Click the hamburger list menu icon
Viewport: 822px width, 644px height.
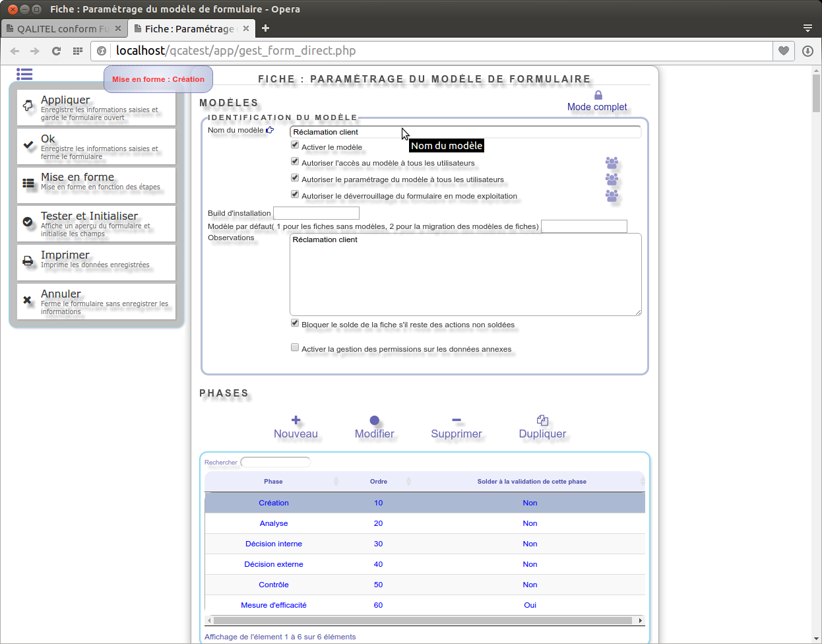(x=24, y=74)
